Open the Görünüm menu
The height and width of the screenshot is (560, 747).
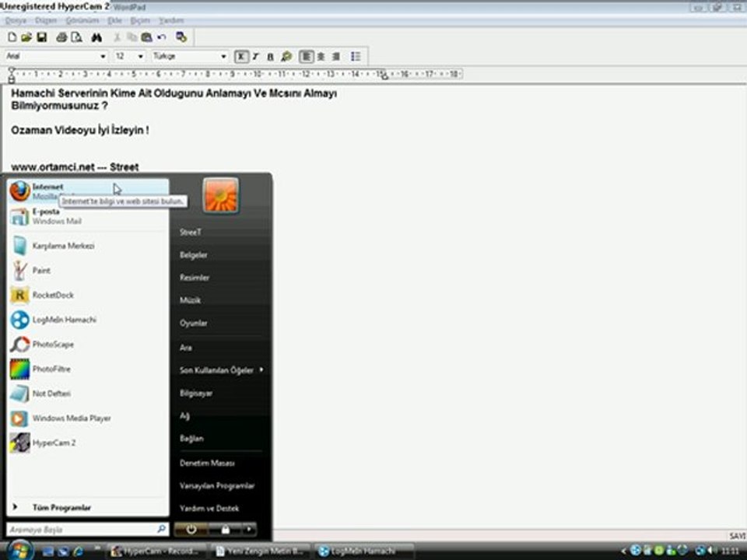(x=82, y=20)
